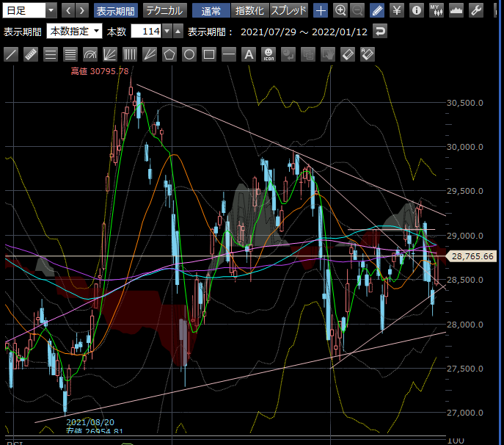504x445 pixels.
Task: Click the zoom in magnifier icon
Action: coord(340,10)
